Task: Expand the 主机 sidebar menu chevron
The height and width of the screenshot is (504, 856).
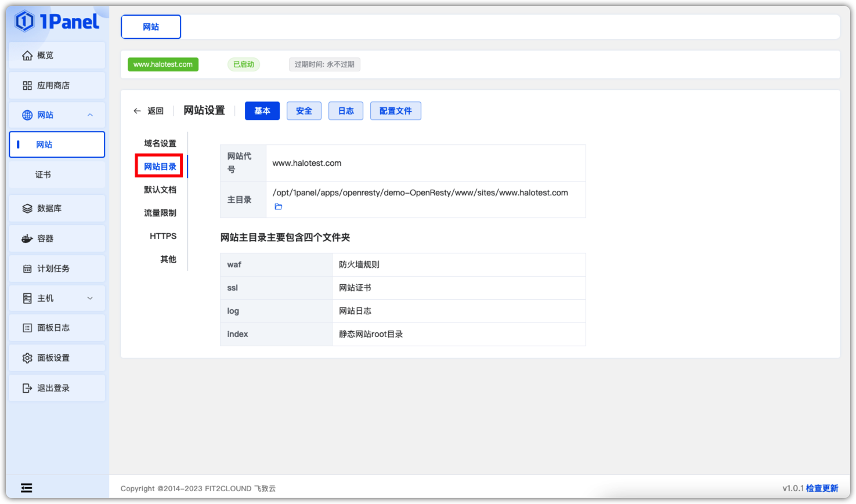Action: pyautogui.click(x=90, y=298)
